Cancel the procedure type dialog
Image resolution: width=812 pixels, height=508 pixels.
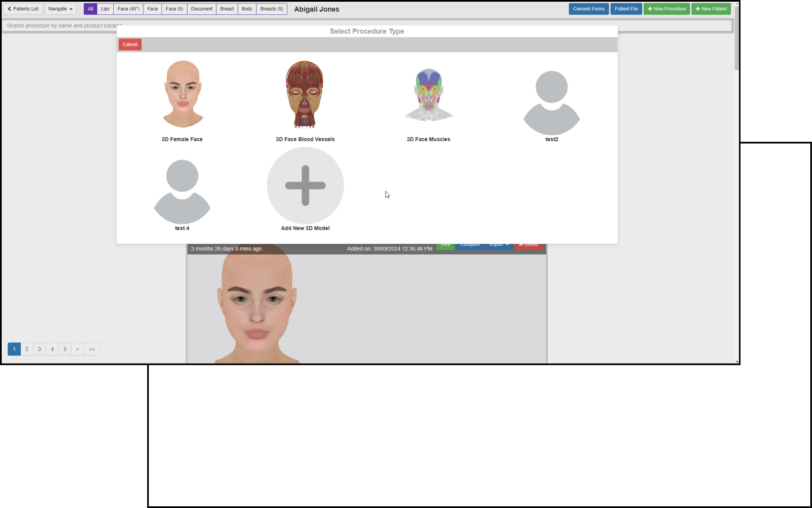(130, 44)
